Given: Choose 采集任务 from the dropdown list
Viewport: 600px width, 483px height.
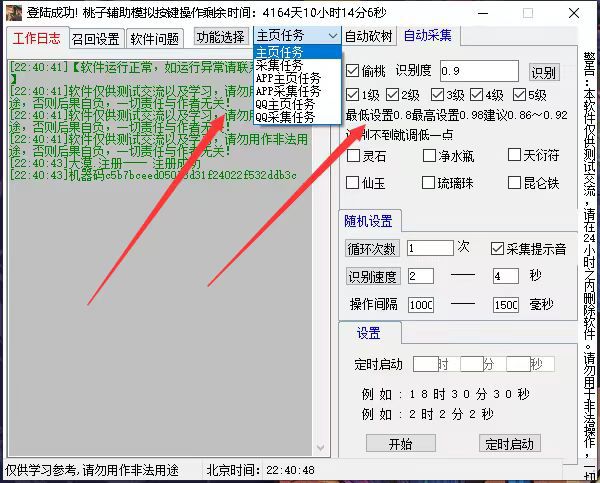Looking at the screenshot, I should point(297,65).
